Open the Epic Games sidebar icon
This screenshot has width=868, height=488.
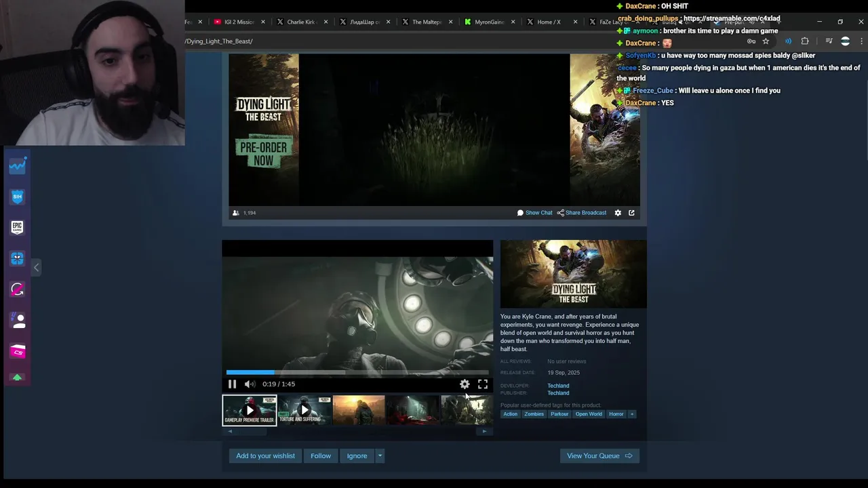(x=17, y=228)
